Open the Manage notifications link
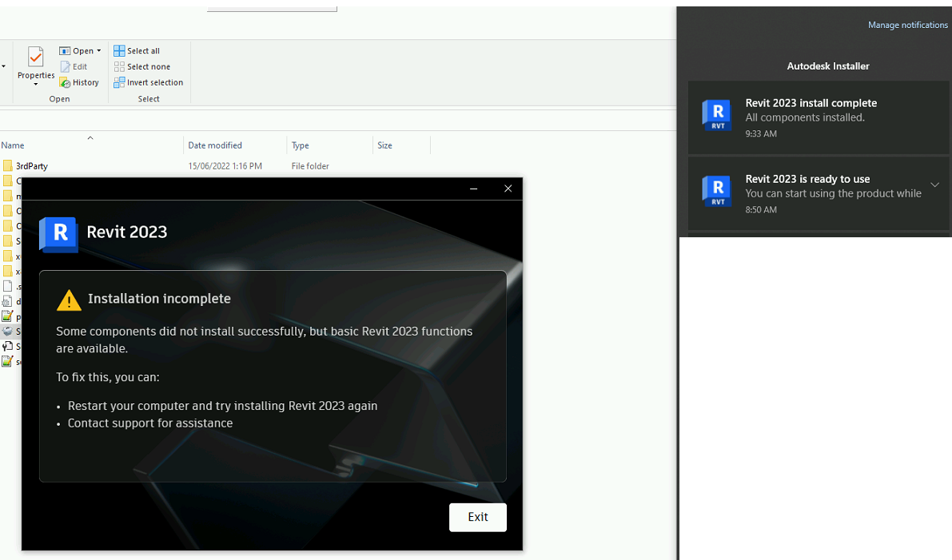The height and width of the screenshot is (560, 952). [x=908, y=25]
